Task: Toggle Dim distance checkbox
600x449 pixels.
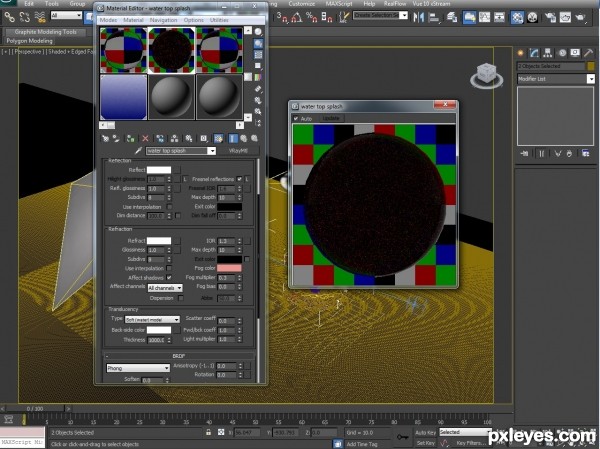Action: click(178, 216)
